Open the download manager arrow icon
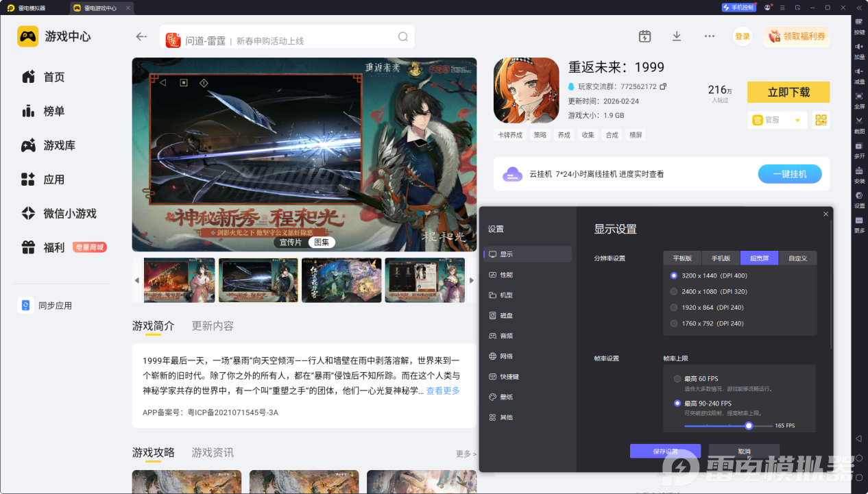 677,36
